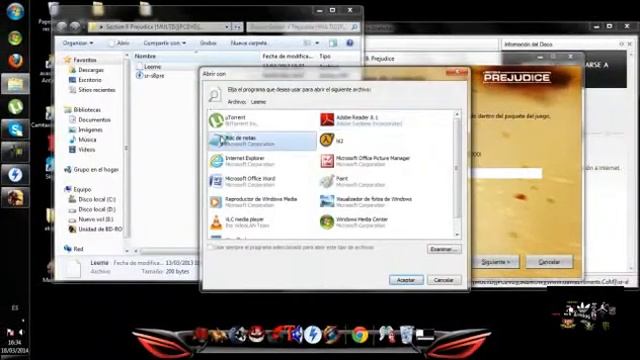
Task: Click the lightning bolt icon in dock
Action: pos(313,335)
